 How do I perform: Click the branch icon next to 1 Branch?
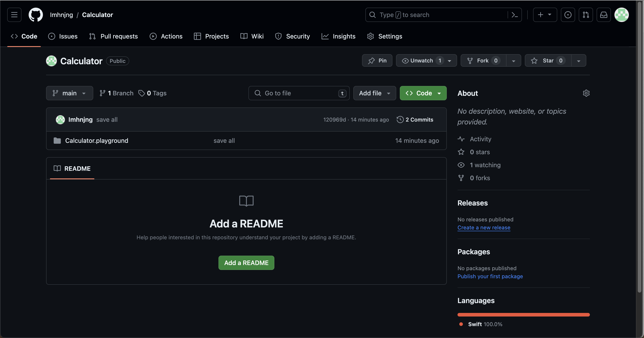(102, 93)
